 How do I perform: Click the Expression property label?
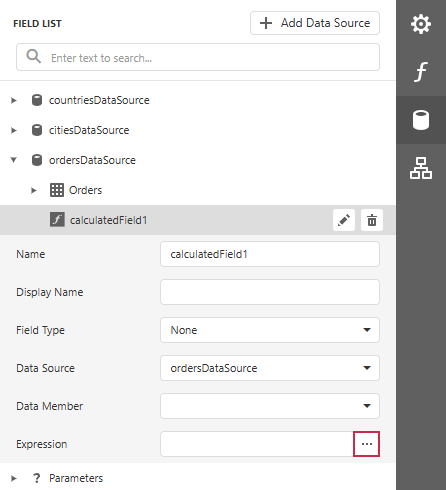coord(42,444)
